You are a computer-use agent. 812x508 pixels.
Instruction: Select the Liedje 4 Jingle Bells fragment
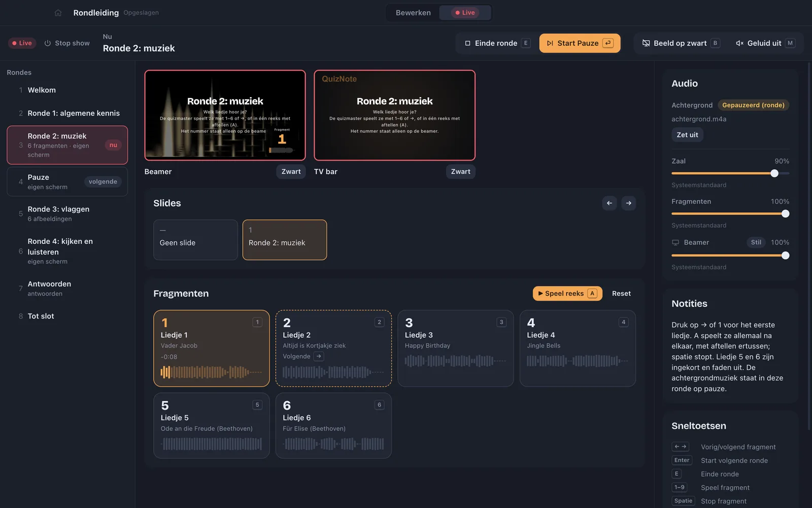(578, 348)
